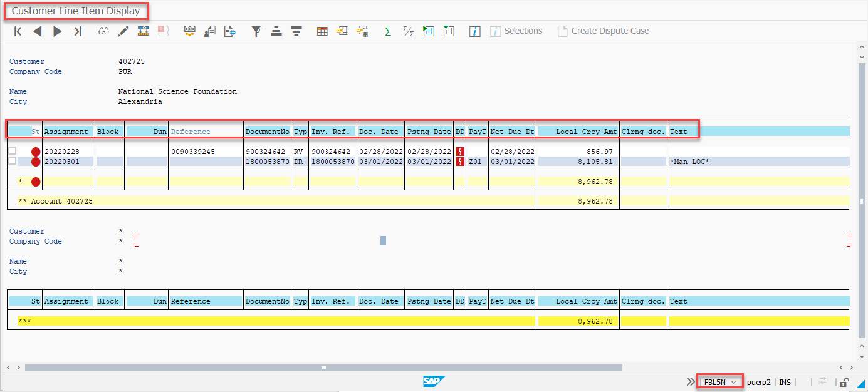Click Create Dispute Case button

(x=603, y=31)
